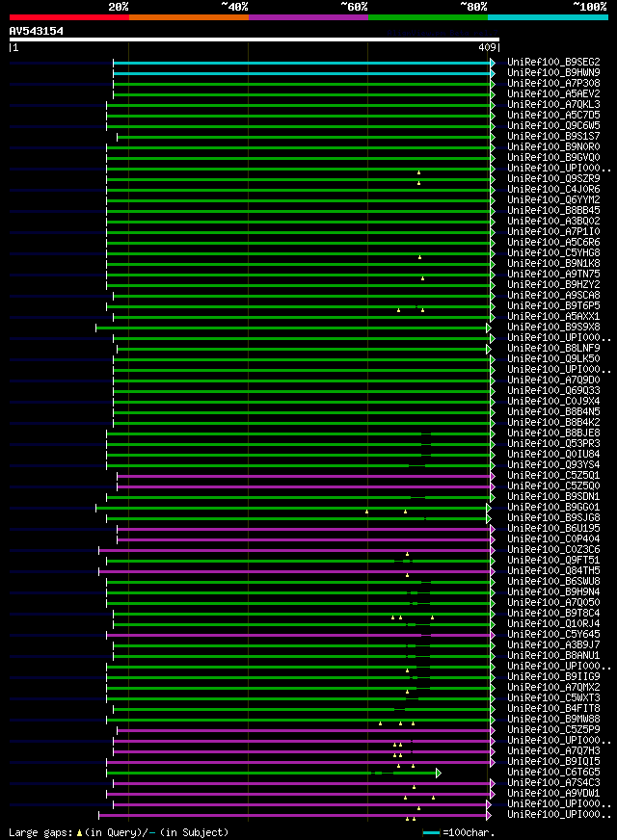Click UniRef100_B9HZY2 label

(x=553, y=284)
